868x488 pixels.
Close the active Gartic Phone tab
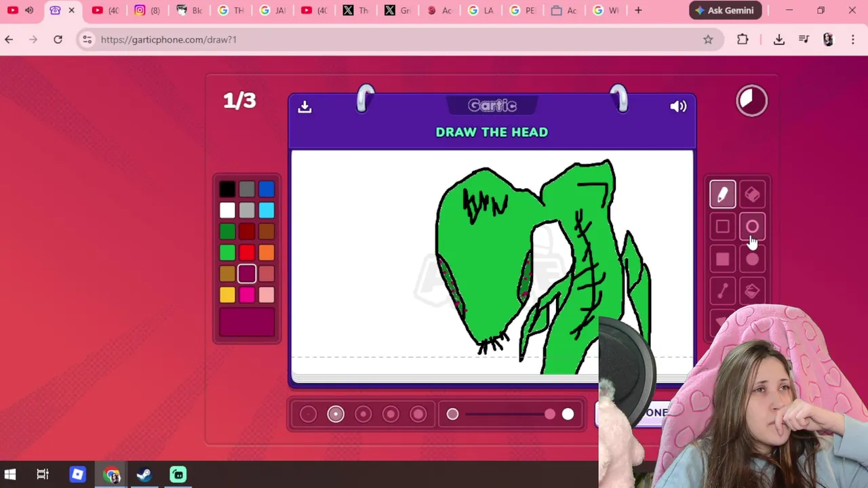pyautogui.click(x=71, y=10)
